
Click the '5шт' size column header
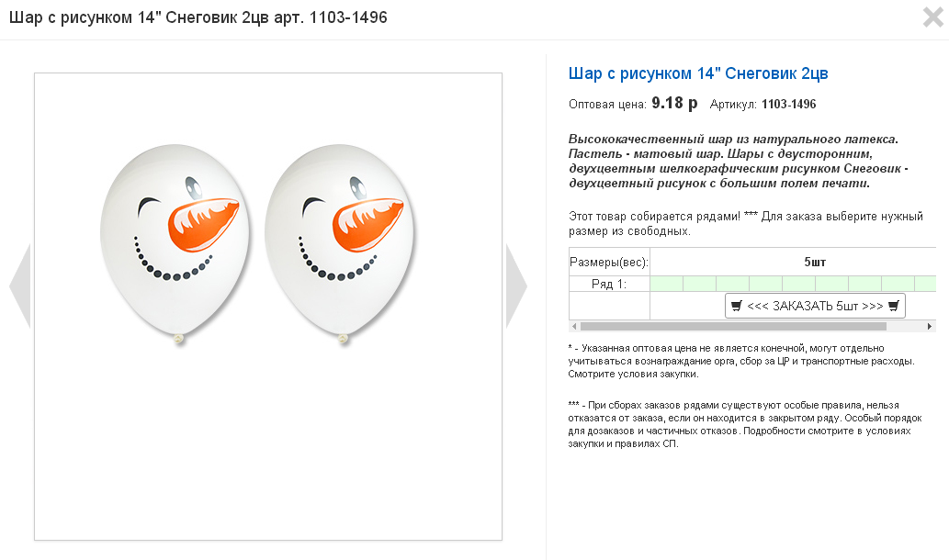(x=815, y=262)
